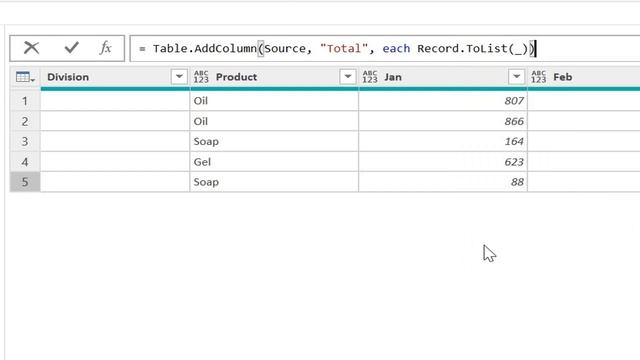Change the Jan column data type icon
640x360 pixels.
click(x=370, y=77)
